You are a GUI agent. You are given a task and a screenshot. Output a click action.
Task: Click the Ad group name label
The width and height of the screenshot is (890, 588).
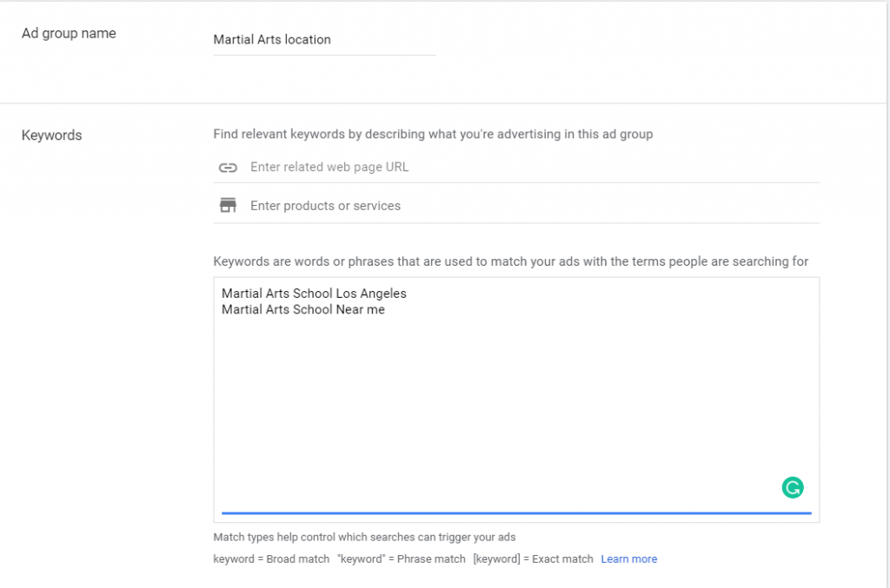(x=69, y=34)
